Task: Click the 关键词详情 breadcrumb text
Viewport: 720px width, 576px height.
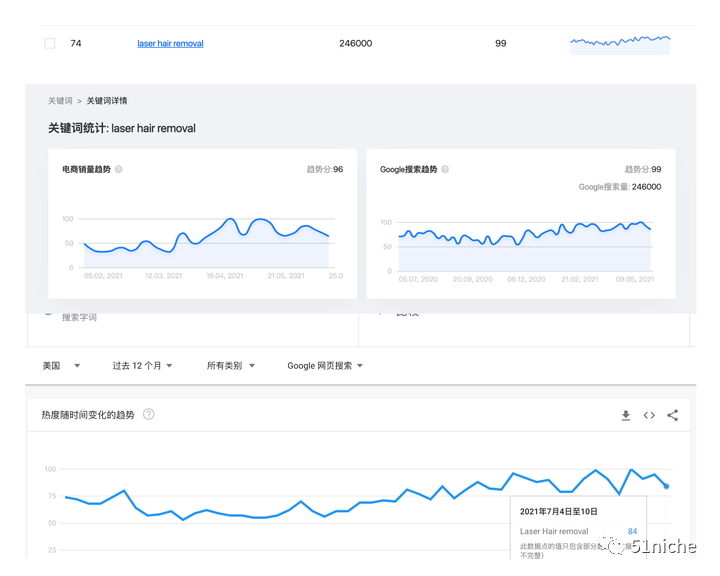Action: point(107,101)
